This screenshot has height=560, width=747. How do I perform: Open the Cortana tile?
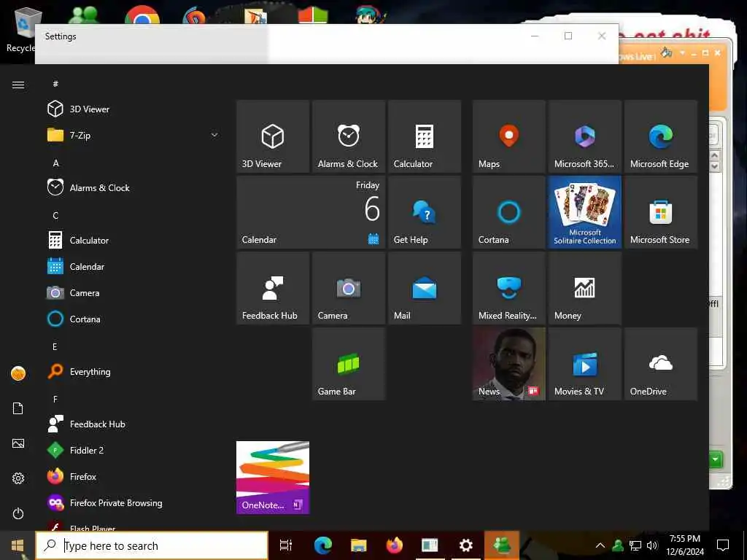[508, 212]
